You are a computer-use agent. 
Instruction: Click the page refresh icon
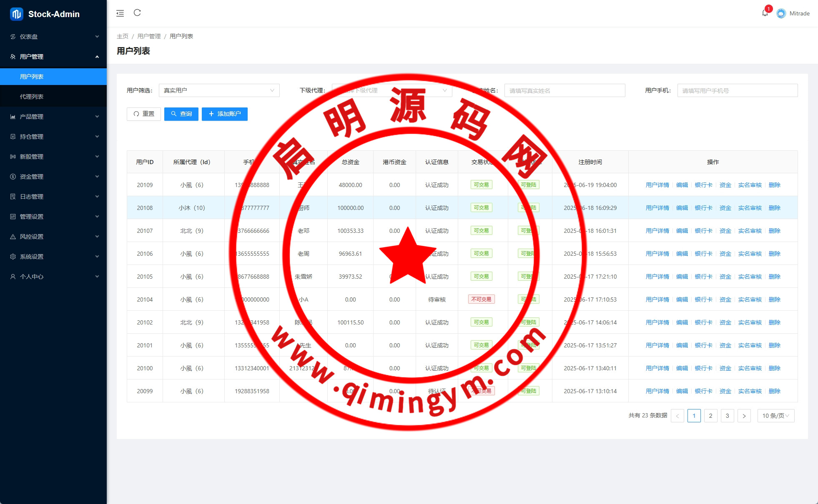tap(137, 13)
